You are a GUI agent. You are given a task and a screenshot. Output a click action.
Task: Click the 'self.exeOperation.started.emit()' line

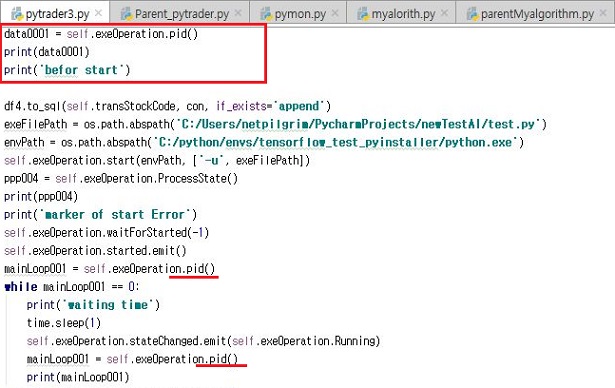pos(95,251)
